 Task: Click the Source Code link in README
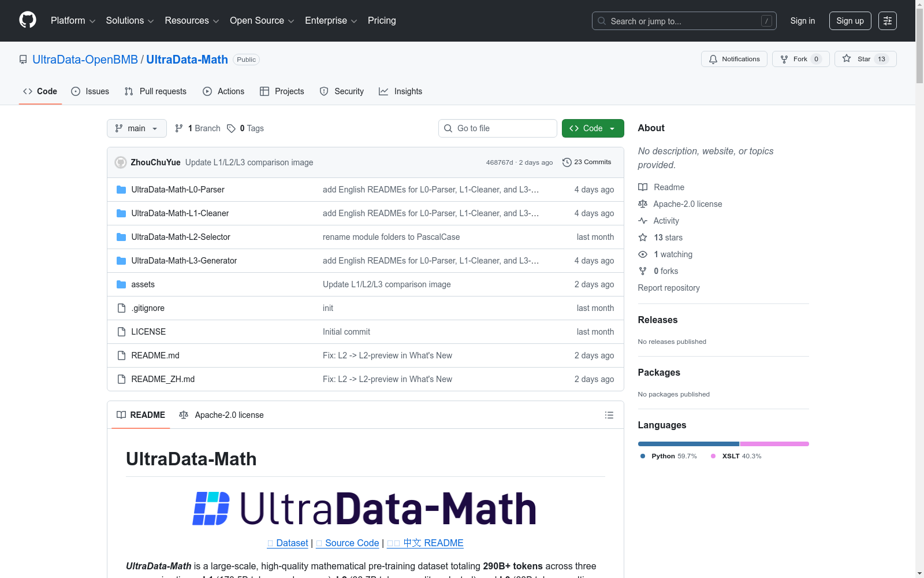pos(348,543)
